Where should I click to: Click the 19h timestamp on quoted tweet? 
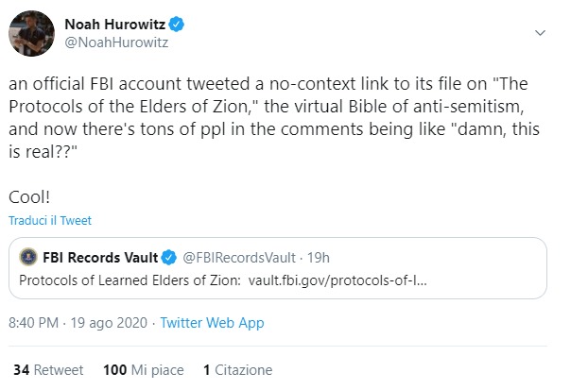(319, 258)
